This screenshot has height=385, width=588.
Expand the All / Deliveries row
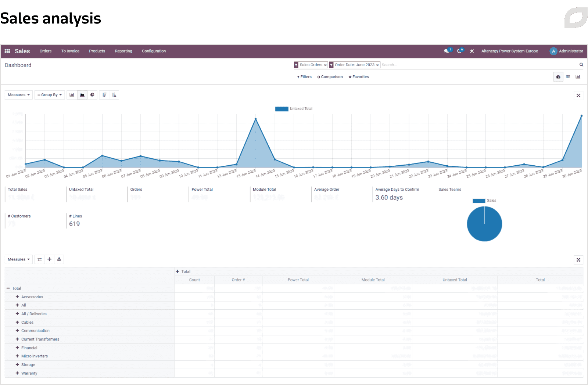(17, 314)
